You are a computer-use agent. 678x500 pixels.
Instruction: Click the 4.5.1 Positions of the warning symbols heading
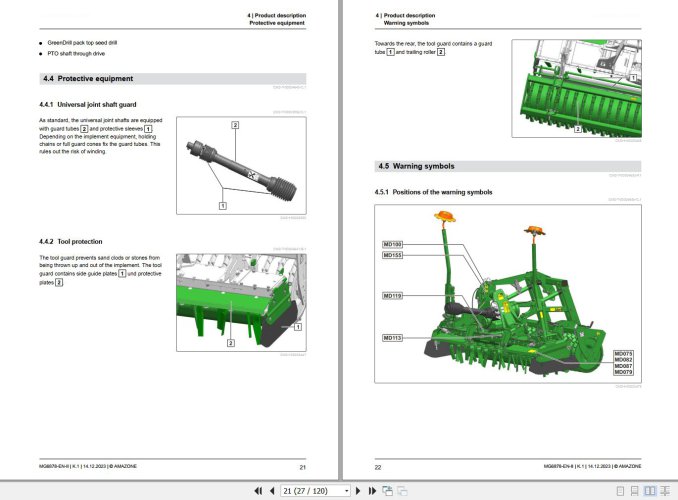point(433,192)
